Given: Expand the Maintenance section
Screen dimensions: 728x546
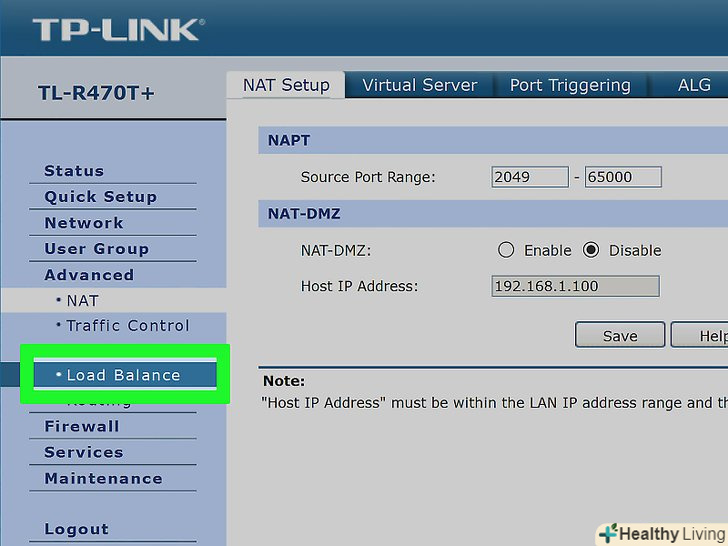Looking at the screenshot, I should coord(104,478).
